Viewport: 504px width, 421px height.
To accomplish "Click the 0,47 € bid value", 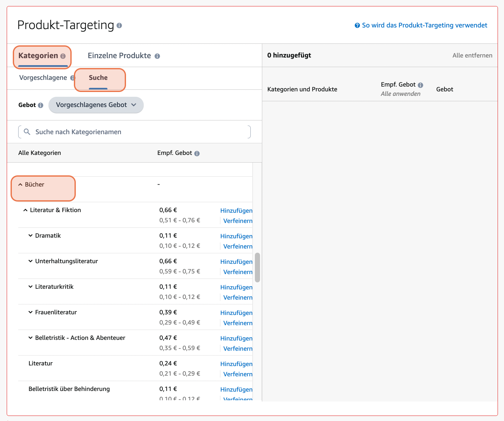I will [168, 338].
